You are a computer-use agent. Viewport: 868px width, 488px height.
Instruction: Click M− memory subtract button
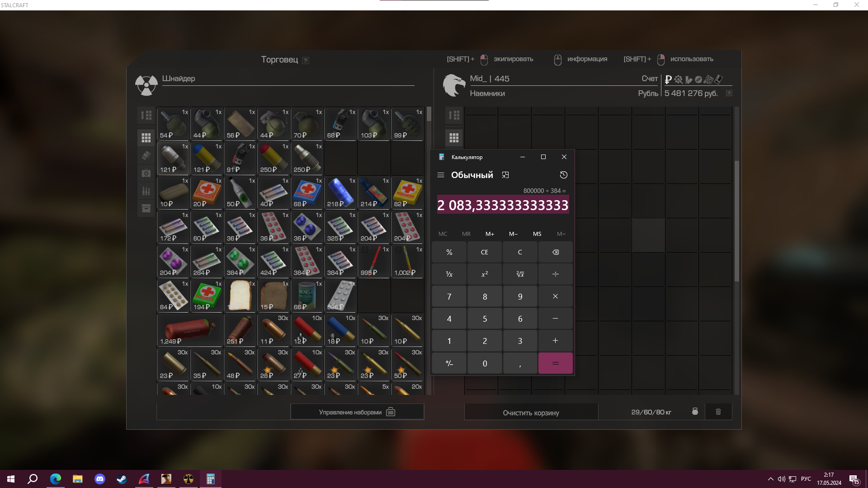(x=513, y=234)
